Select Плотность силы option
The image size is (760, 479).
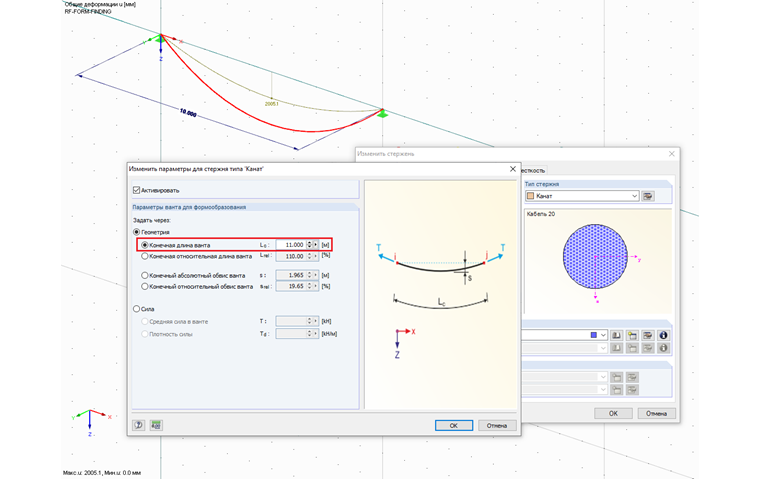coord(144,334)
